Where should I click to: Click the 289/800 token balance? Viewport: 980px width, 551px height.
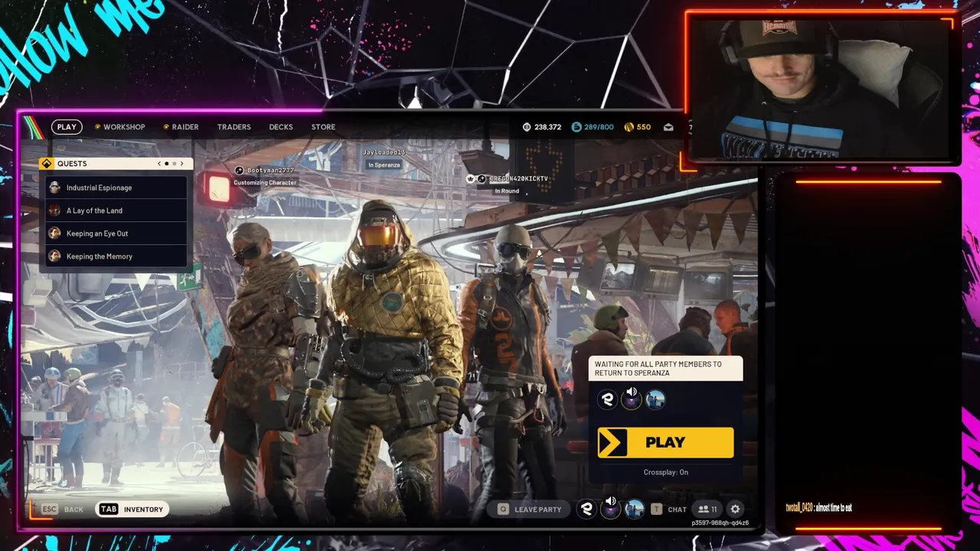pyautogui.click(x=599, y=127)
